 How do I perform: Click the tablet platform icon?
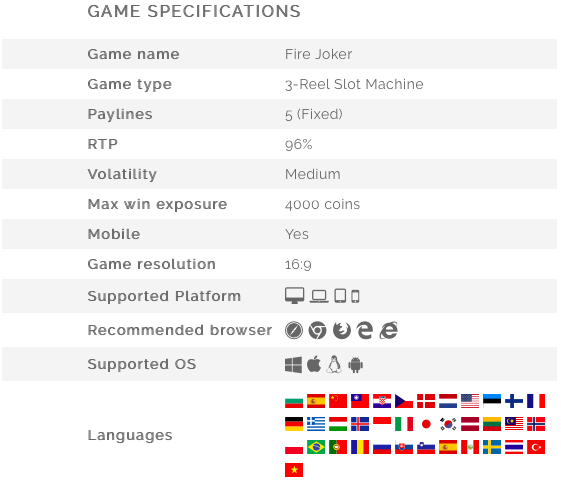click(x=340, y=296)
